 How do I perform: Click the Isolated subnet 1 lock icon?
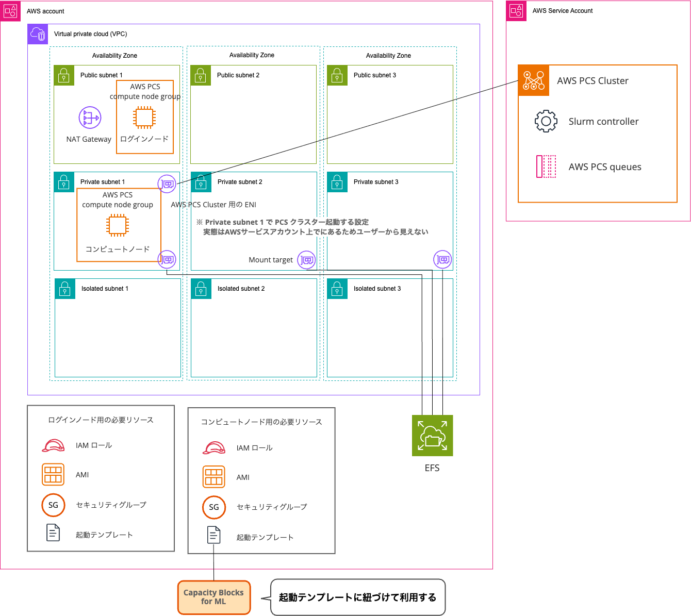click(65, 289)
